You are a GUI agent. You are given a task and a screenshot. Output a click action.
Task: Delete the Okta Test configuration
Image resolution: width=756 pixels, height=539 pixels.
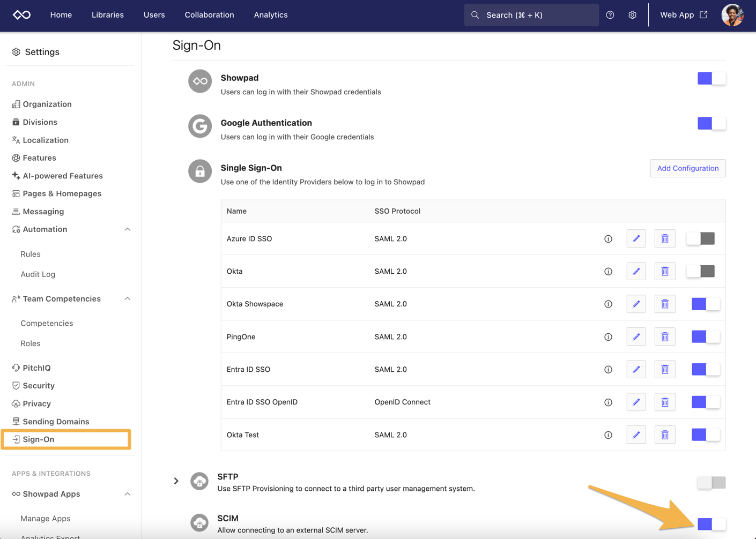[665, 435]
